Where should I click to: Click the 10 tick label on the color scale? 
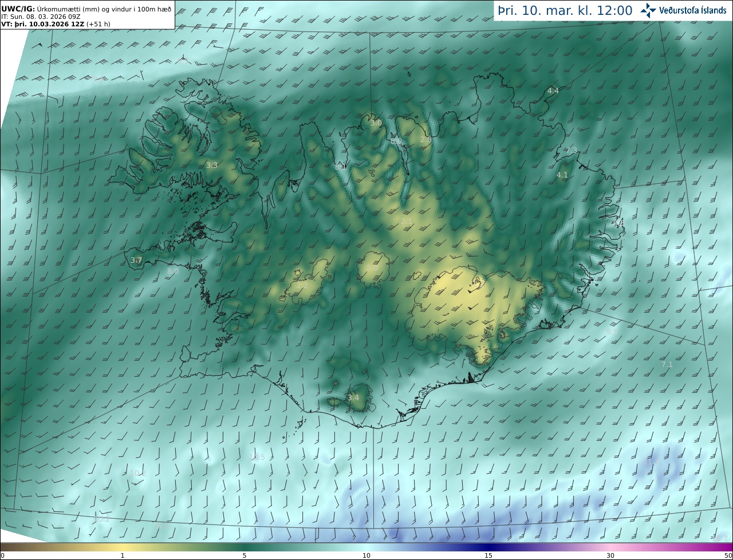(366, 555)
